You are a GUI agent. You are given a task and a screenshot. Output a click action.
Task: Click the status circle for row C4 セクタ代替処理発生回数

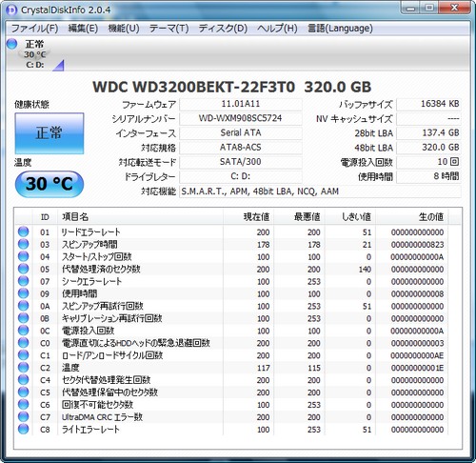point(23,380)
